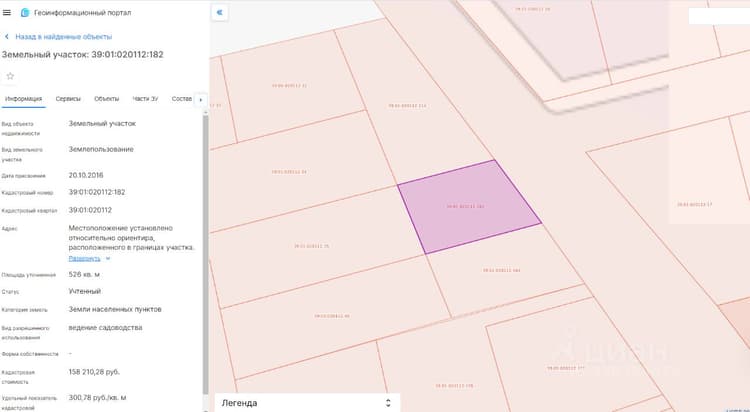Click the status value Учтенный
The image size is (750, 412).
85,291
